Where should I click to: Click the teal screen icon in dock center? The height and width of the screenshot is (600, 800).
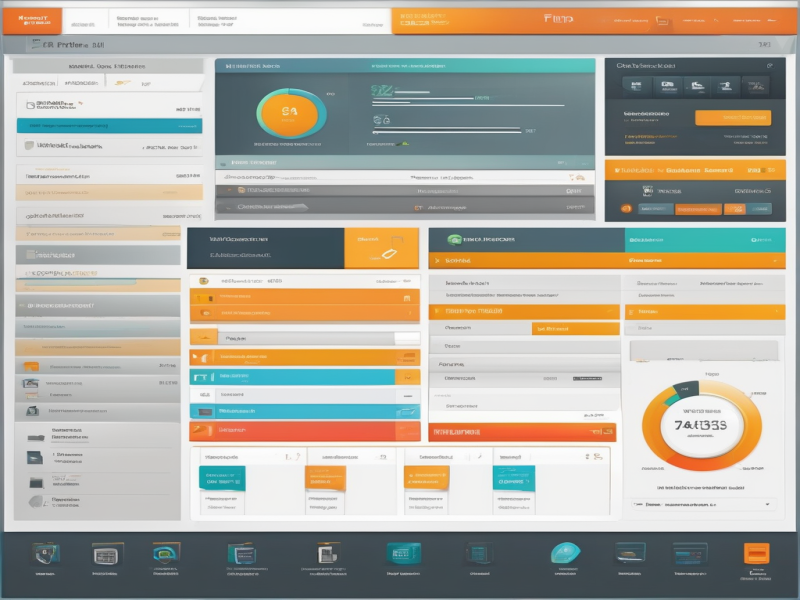[399, 553]
